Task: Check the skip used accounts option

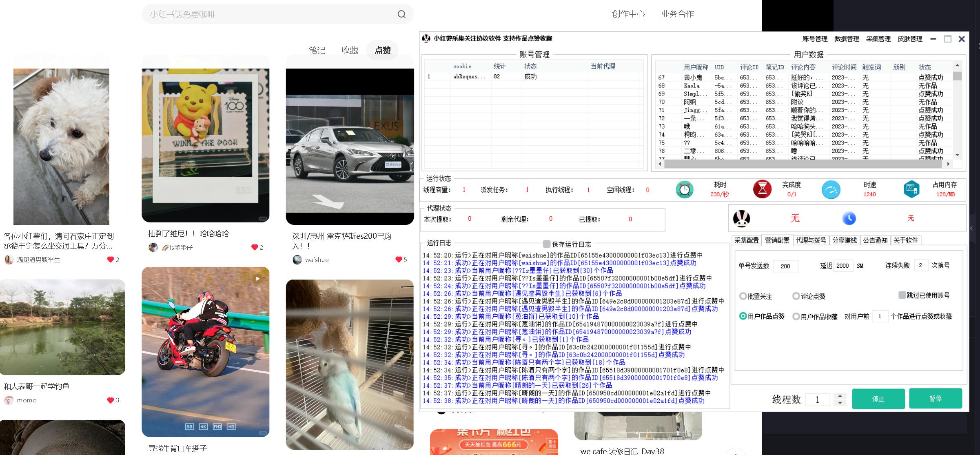Action: coord(902,295)
